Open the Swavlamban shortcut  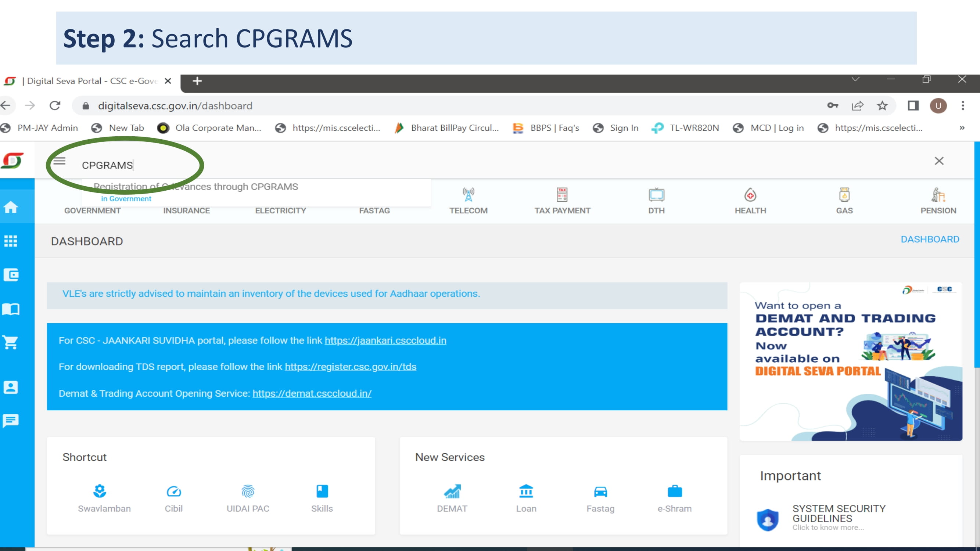pos(104,498)
